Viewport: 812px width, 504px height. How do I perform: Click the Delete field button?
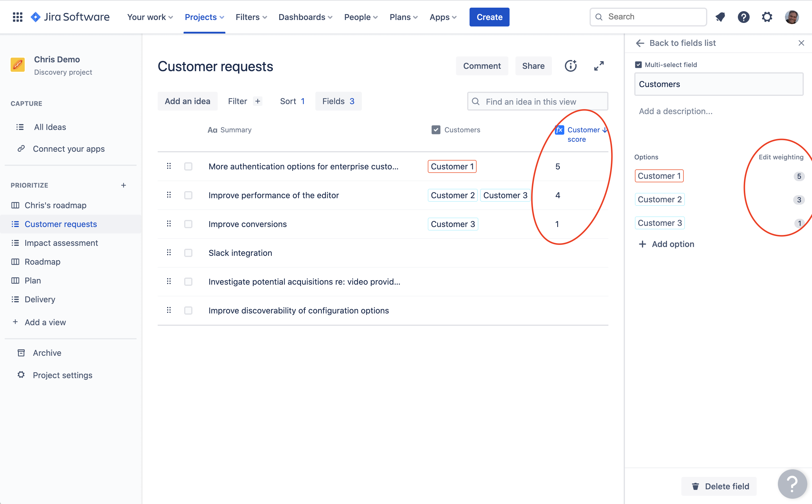click(x=719, y=486)
